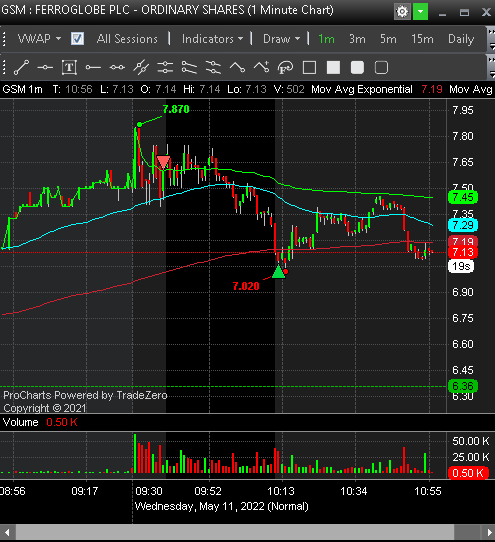Select the text annotation tool
Image resolution: width=495 pixels, height=542 pixels.
click(69, 67)
